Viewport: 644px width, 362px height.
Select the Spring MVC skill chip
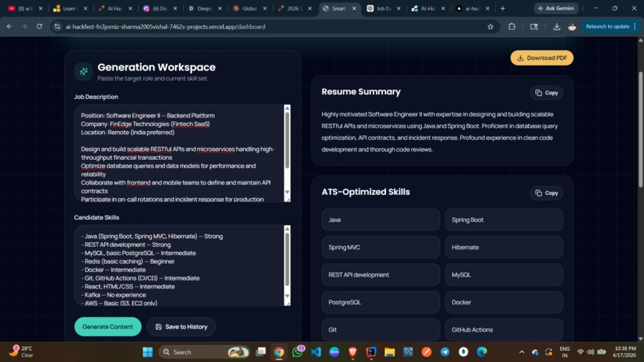[381, 248]
